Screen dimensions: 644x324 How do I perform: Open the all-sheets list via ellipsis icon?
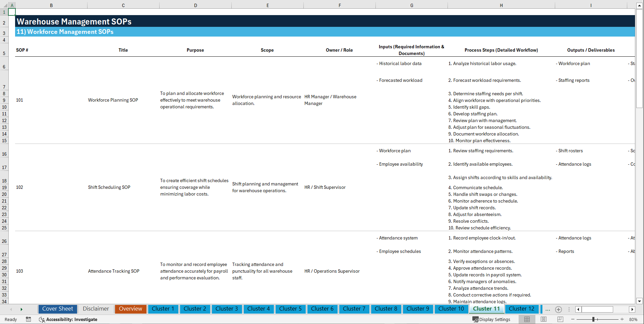pos(548,309)
